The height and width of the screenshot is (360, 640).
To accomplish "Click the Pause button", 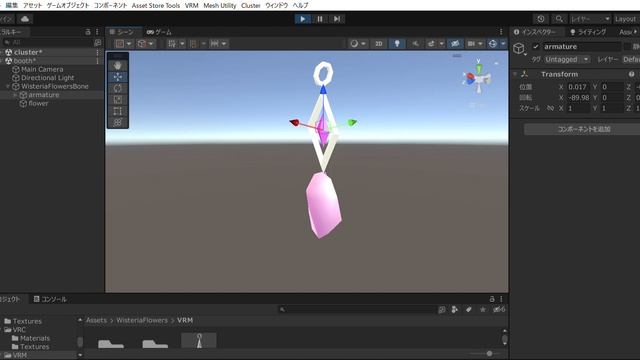I will pyautogui.click(x=320, y=19).
